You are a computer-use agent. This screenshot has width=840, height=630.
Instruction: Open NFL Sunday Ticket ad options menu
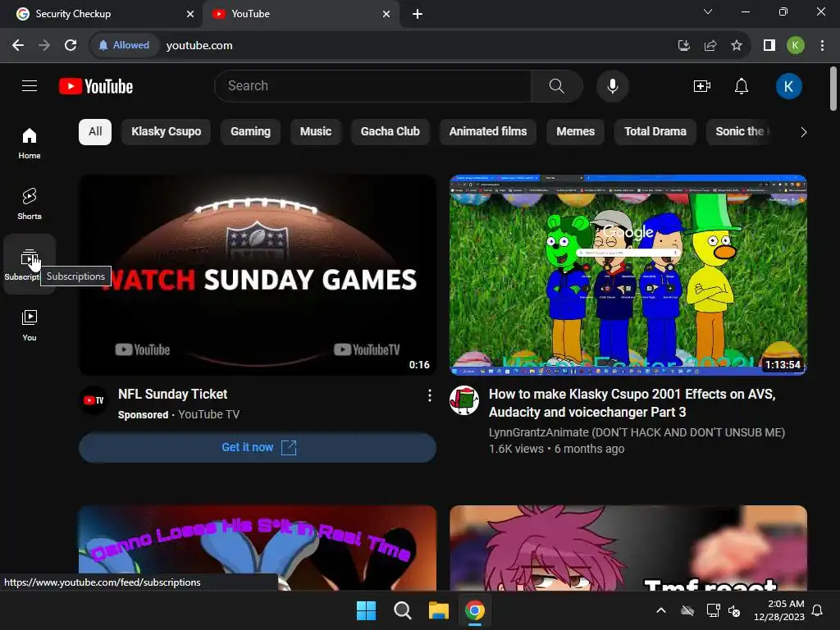click(x=429, y=395)
